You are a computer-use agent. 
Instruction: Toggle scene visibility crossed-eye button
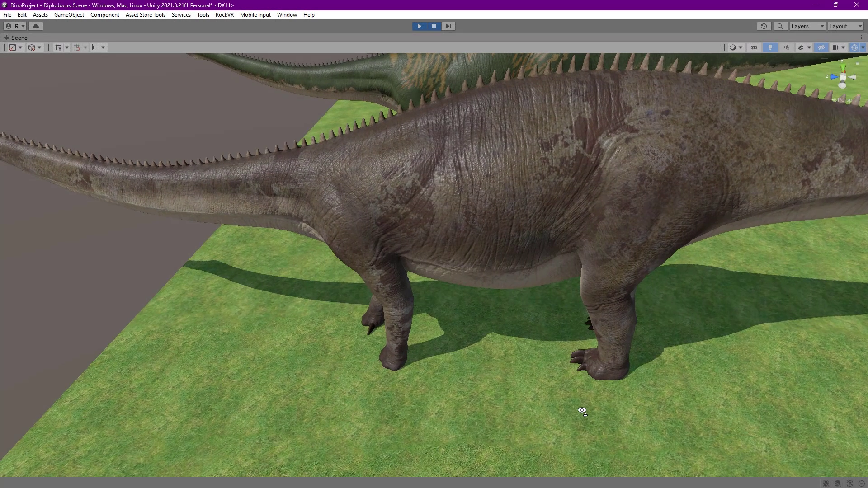821,47
